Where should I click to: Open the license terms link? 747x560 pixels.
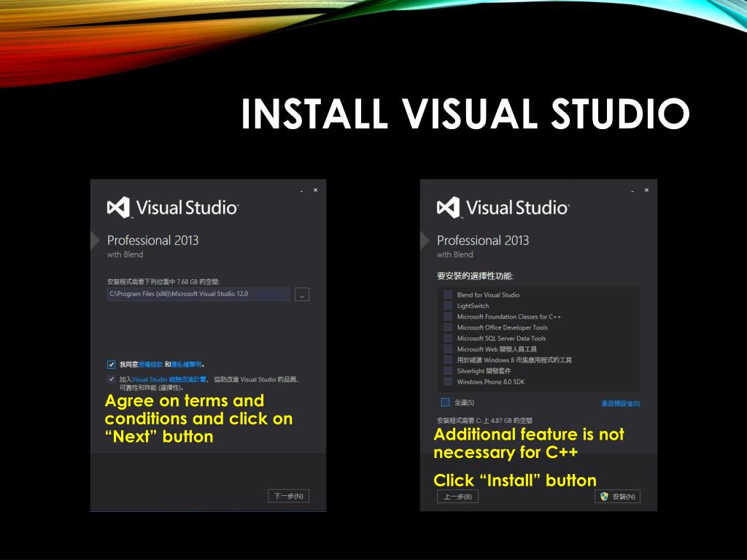(x=150, y=365)
